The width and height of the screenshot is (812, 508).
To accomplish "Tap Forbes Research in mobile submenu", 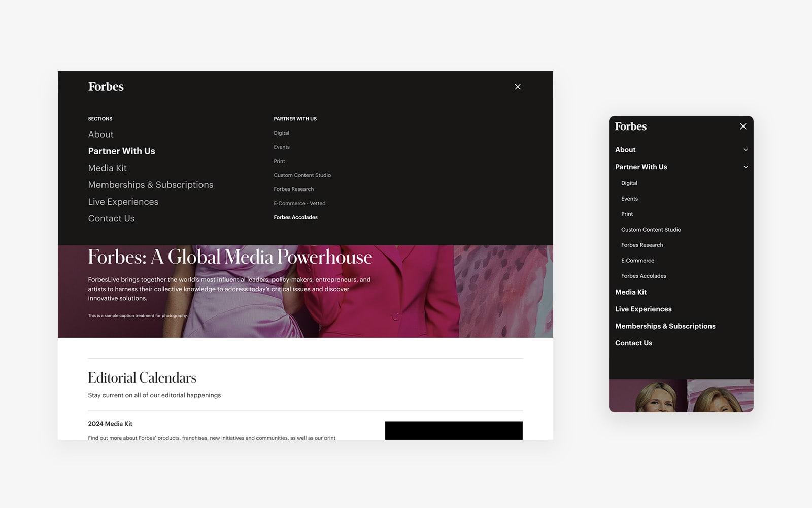I will tap(642, 245).
